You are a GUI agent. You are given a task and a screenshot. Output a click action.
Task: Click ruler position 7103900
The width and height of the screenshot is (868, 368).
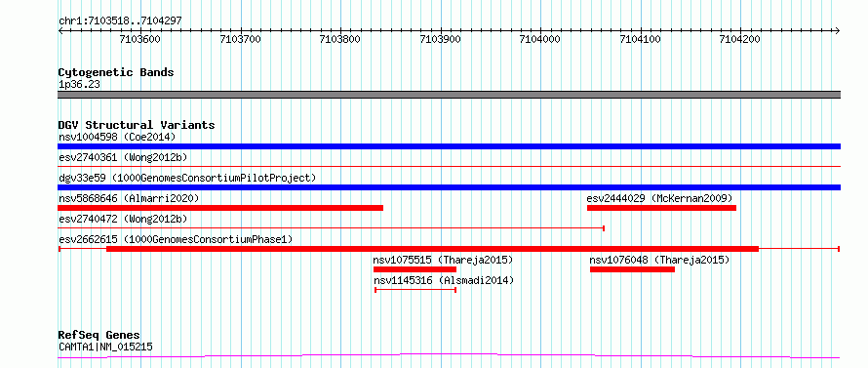441,39
